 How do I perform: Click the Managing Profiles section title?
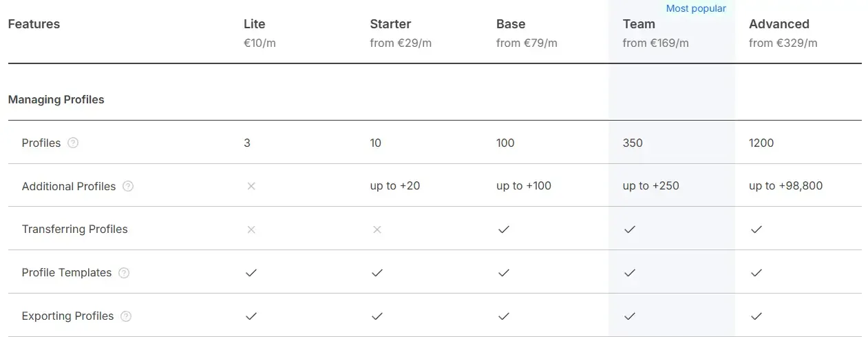[56, 100]
